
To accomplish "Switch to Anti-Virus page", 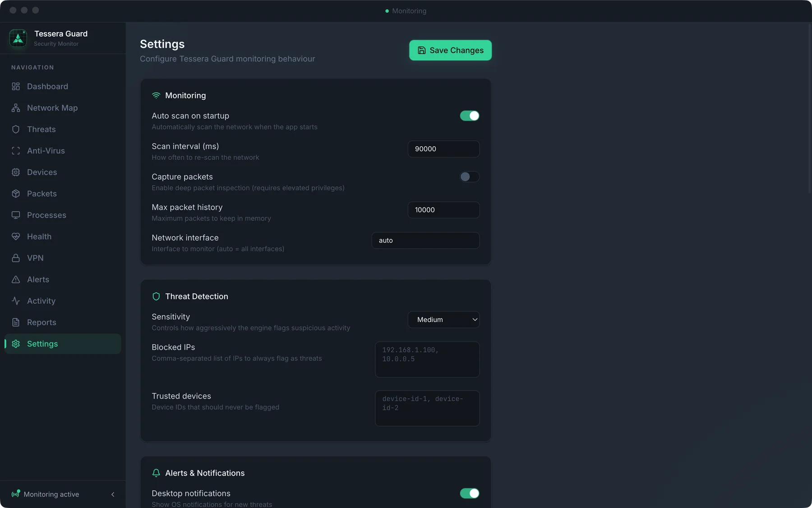I will point(63,151).
